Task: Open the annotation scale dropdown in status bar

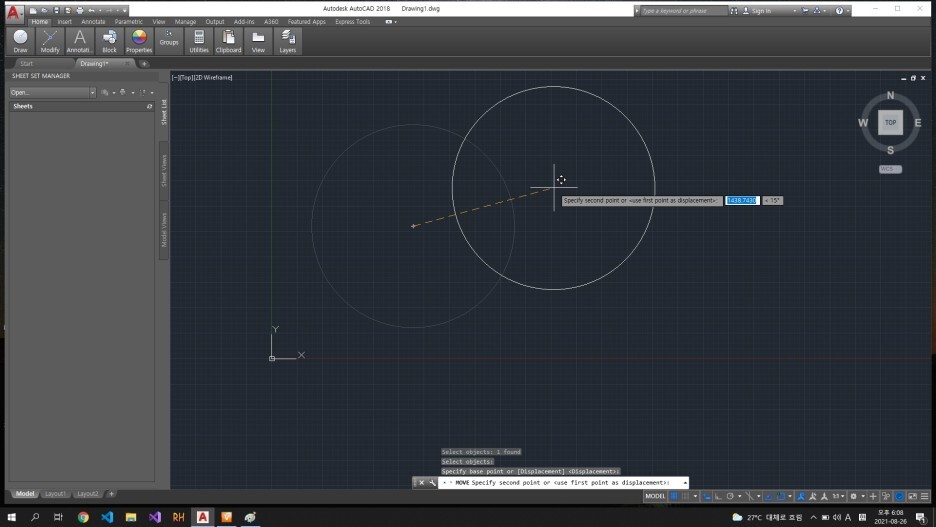Action: coord(839,496)
